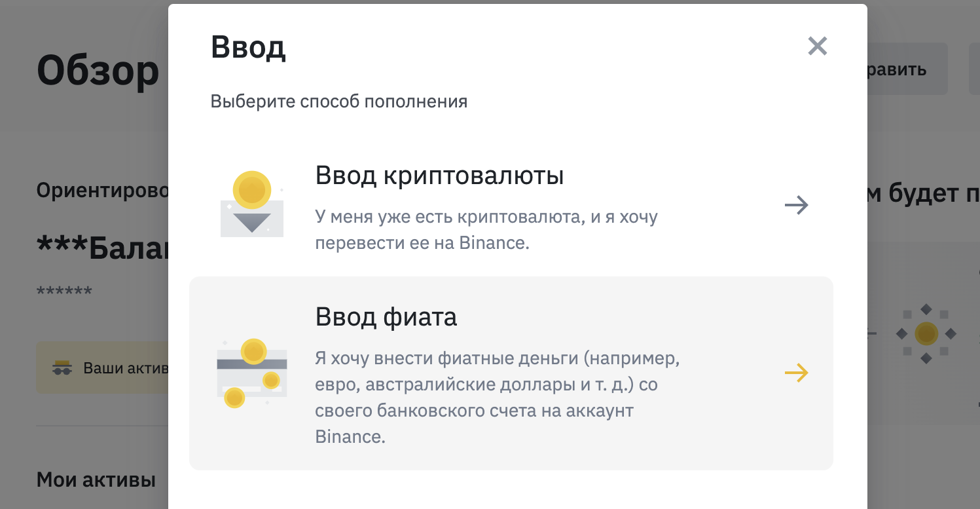This screenshot has width=980, height=509.
Task: Click the incognito hidden-assets icon
Action: pos(62,368)
